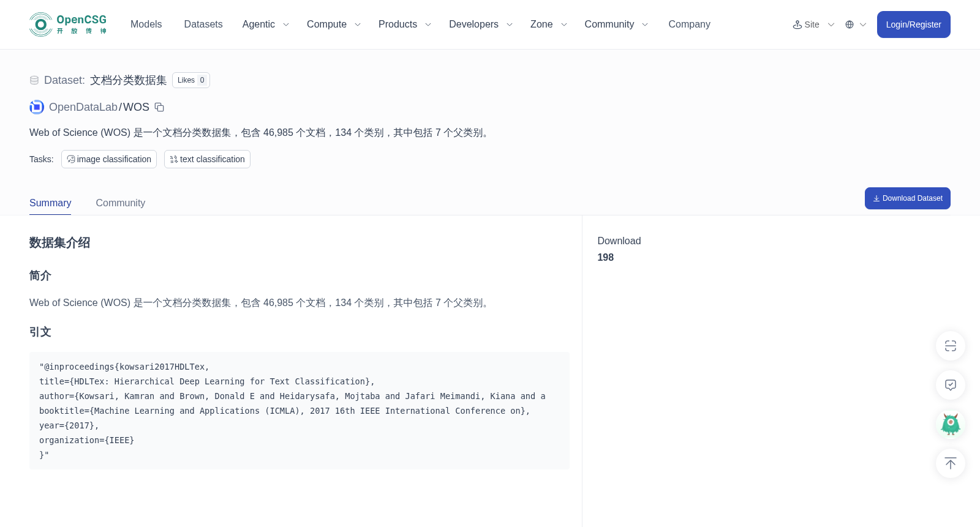Open the Company menu
The width and height of the screenshot is (980, 527).
[689, 24]
